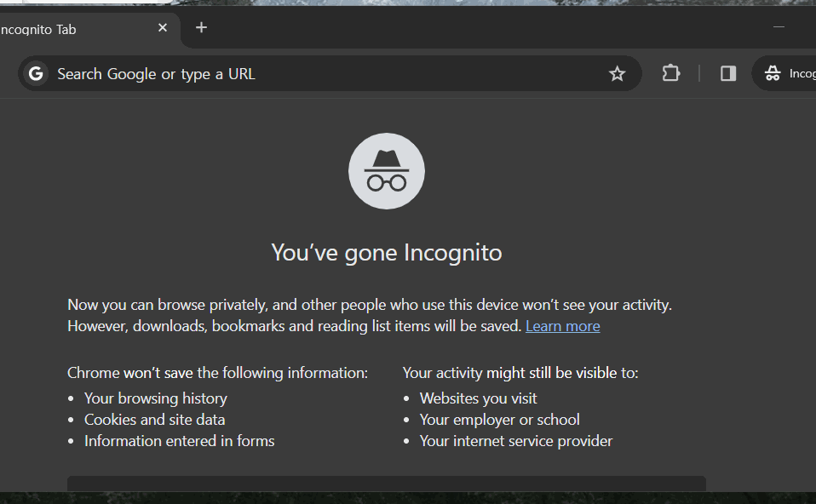Viewport: 816px width, 504px height.
Task: Click the Incognito profile button
Action: pyautogui.click(x=785, y=73)
